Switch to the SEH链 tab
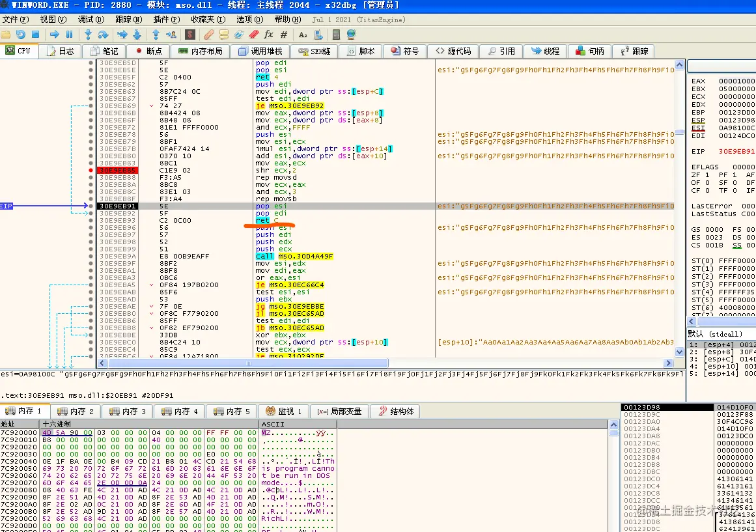 click(314, 51)
